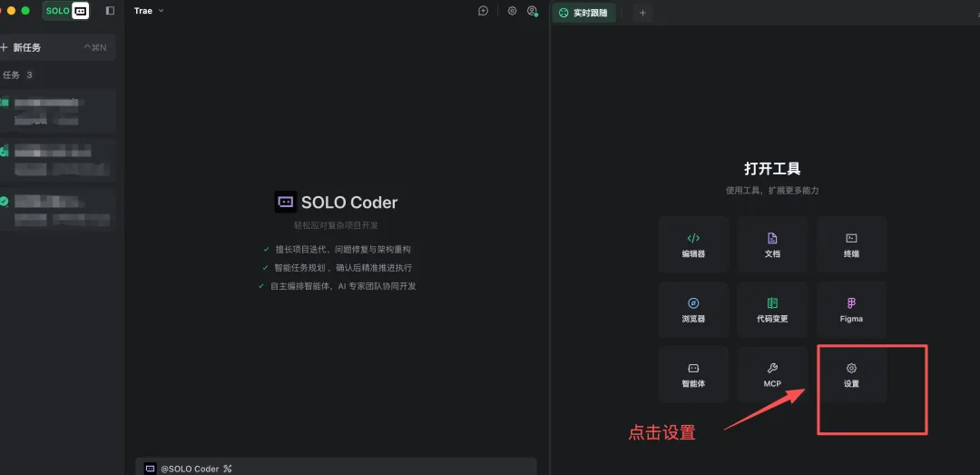Viewport: 980px width, 475px height.
Task: Select the first blurred task item
Action: coord(56,111)
